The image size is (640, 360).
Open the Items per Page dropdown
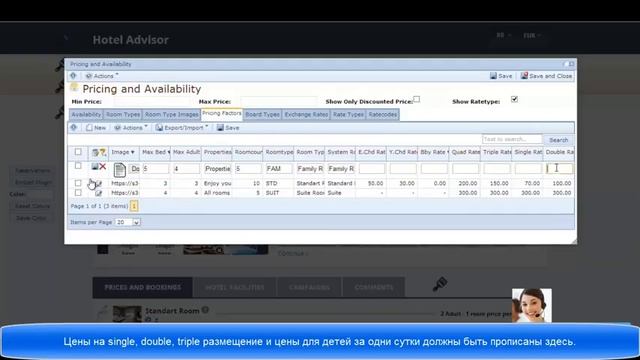136,222
